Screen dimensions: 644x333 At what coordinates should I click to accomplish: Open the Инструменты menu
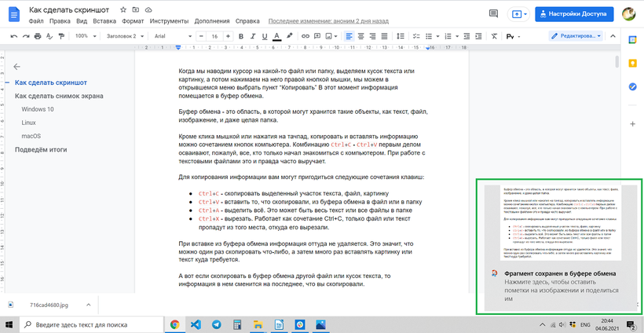168,21
